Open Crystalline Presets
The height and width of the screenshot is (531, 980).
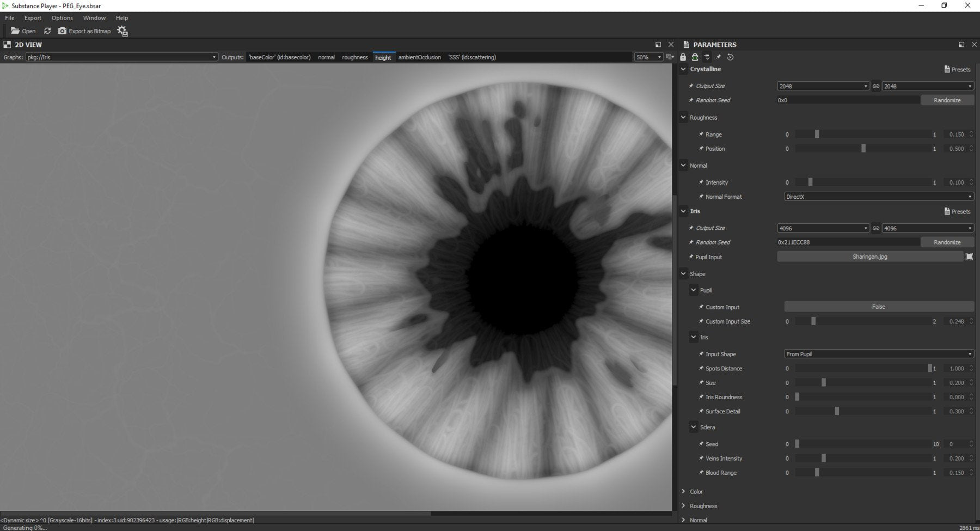tap(957, 69)
